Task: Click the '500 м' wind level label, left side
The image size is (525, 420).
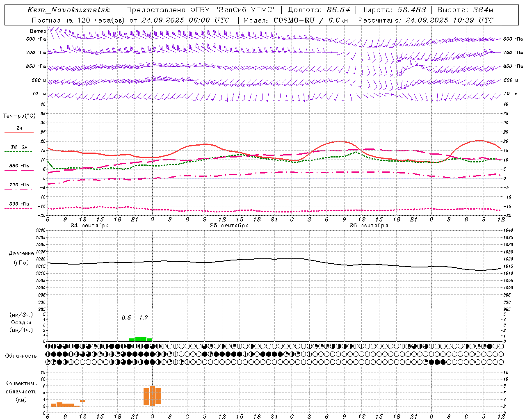Action: [x=39, y=80]
